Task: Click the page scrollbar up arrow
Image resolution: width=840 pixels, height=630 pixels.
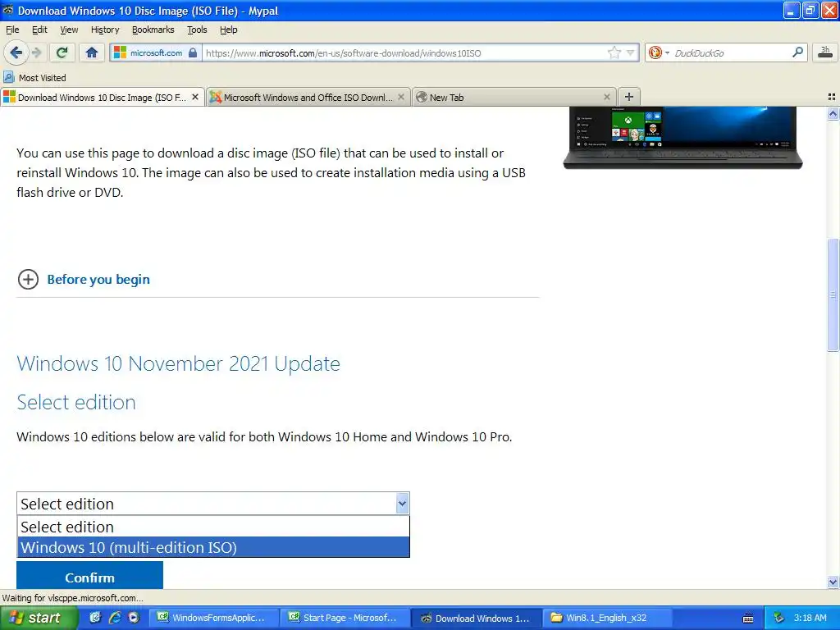Action: pyautogui.click(x=833, y=113)
